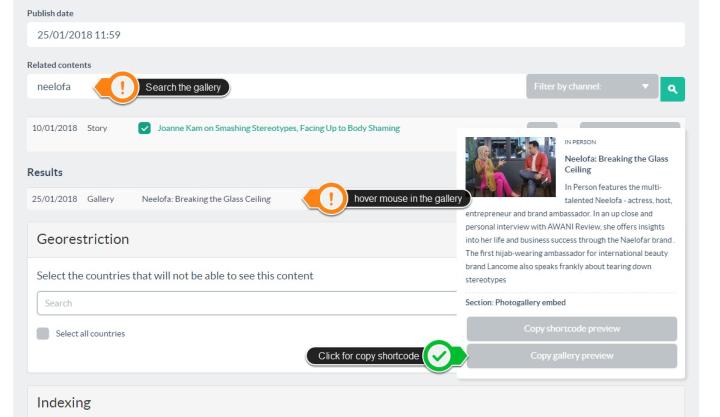Click the black Search the gallery callout label

pyautogui.click(x=186, y=88)
